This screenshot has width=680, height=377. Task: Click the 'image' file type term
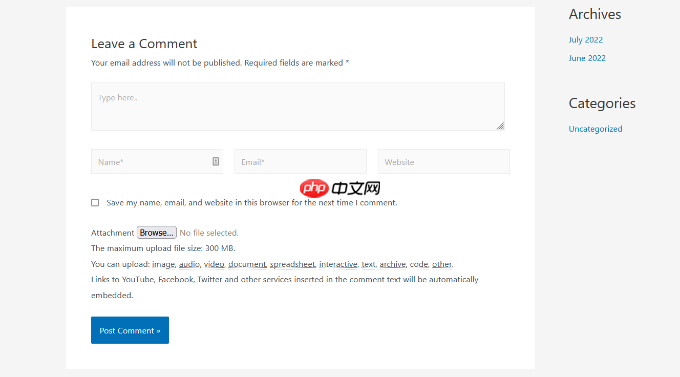[163, 264]
